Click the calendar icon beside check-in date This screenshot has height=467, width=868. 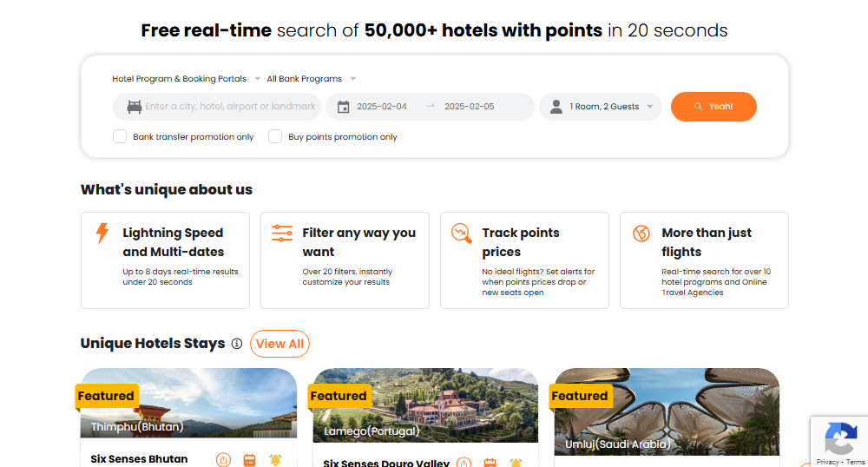pos(343,107)
